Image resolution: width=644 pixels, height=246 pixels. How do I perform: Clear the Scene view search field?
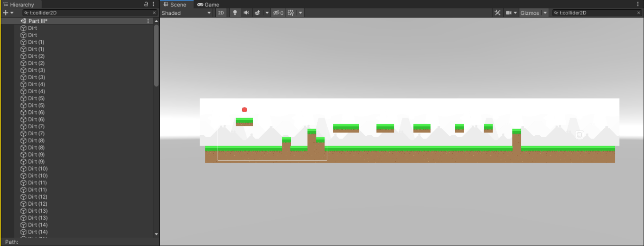tap(638, 13)
